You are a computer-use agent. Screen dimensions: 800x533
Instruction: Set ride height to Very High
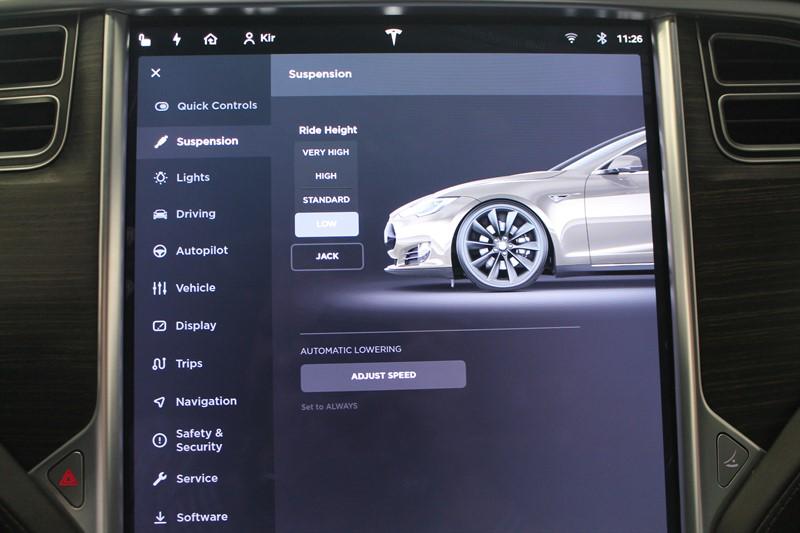(x=326, y=153)
